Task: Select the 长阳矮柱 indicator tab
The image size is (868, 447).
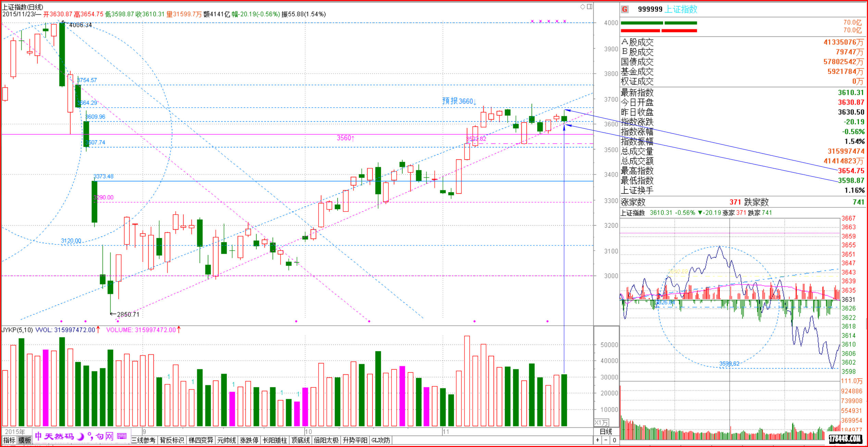Action: pyautogui.click(x=275, y=440)
